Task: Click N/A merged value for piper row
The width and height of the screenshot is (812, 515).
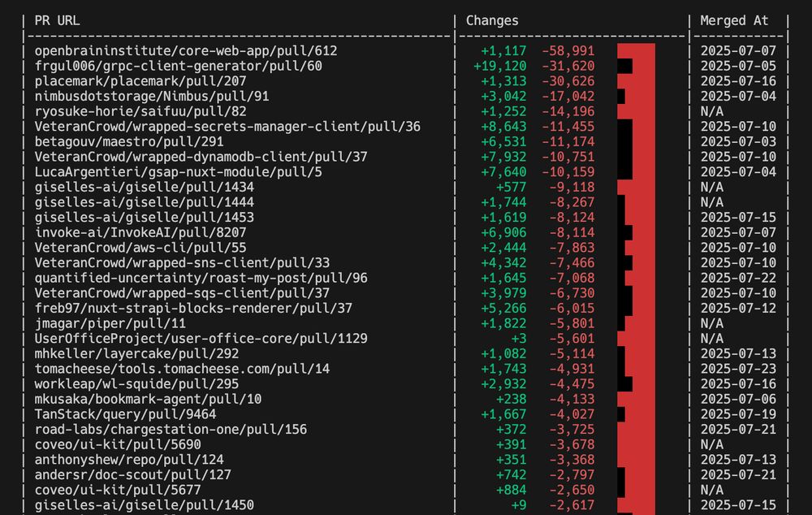Action: (711, 323)
